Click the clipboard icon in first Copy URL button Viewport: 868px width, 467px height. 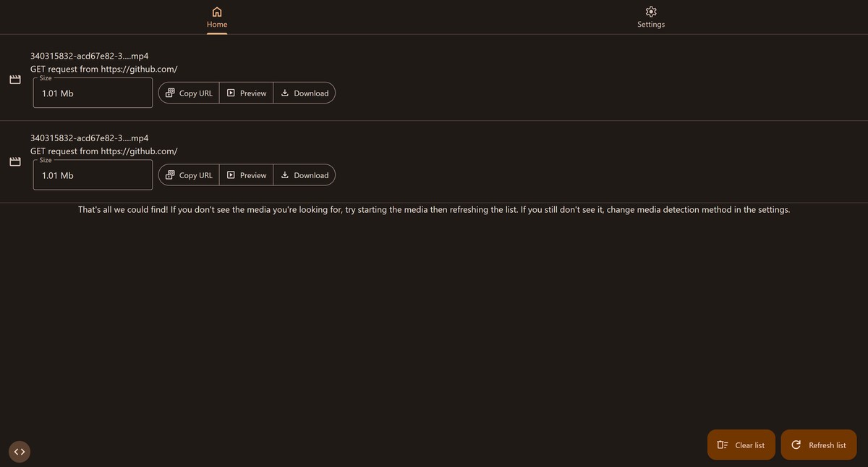pos(169,93)
